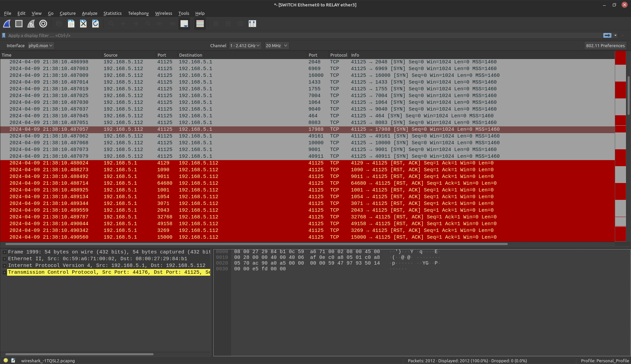Expand the Frame 1999 tree row

(4, 252)
